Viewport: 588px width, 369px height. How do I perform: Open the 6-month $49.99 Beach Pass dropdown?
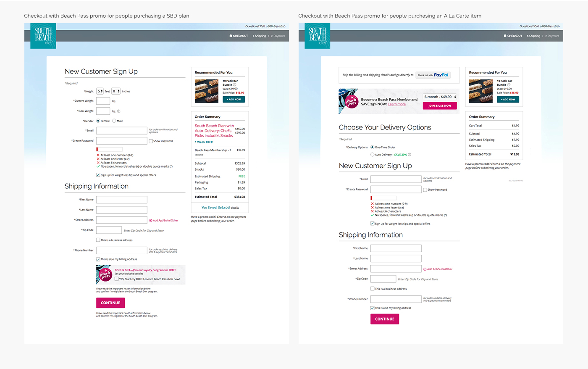point(440,97)
